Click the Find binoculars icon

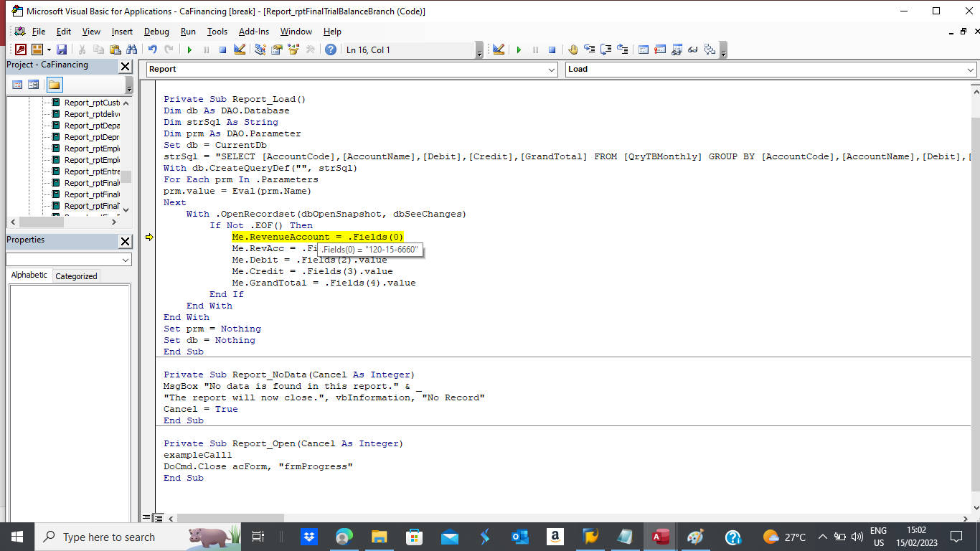(x=131, y=50)
